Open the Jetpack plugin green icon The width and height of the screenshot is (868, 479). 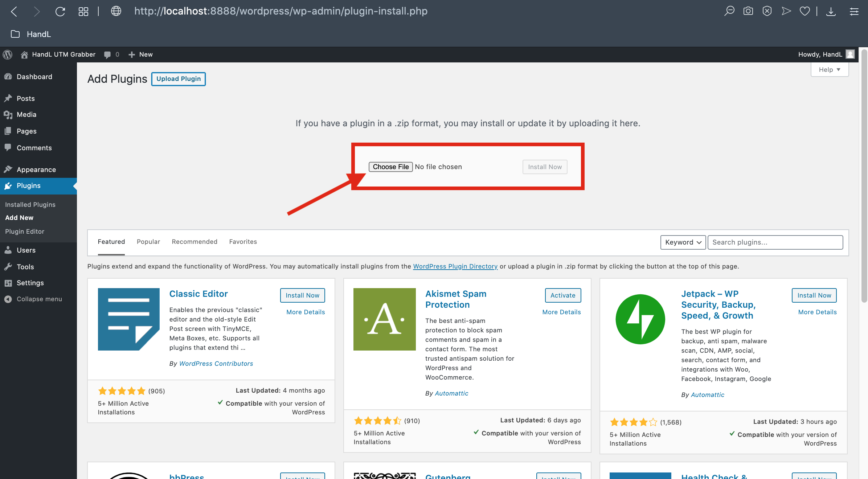tap(640, 319)
